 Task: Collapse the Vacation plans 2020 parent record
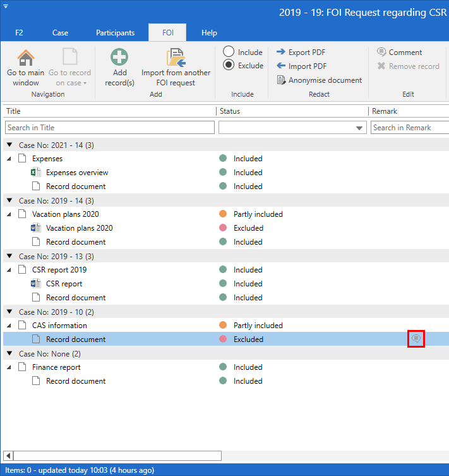click(9, 214)
